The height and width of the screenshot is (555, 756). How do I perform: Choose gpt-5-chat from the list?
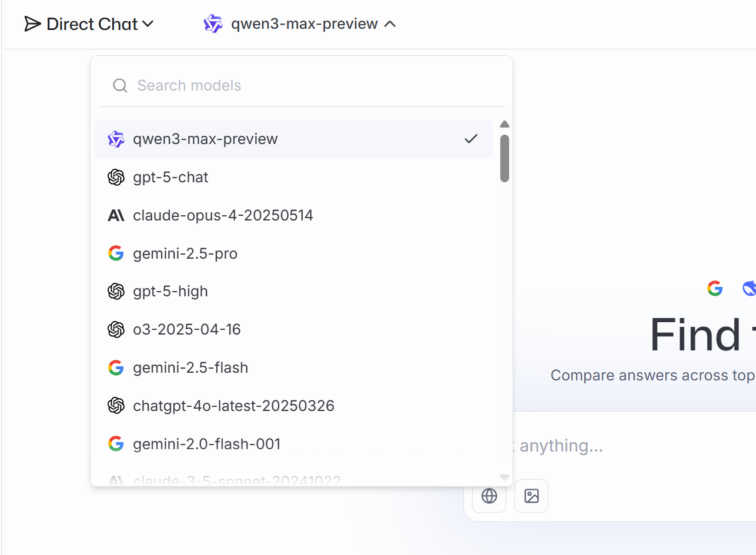pos(293,177)
